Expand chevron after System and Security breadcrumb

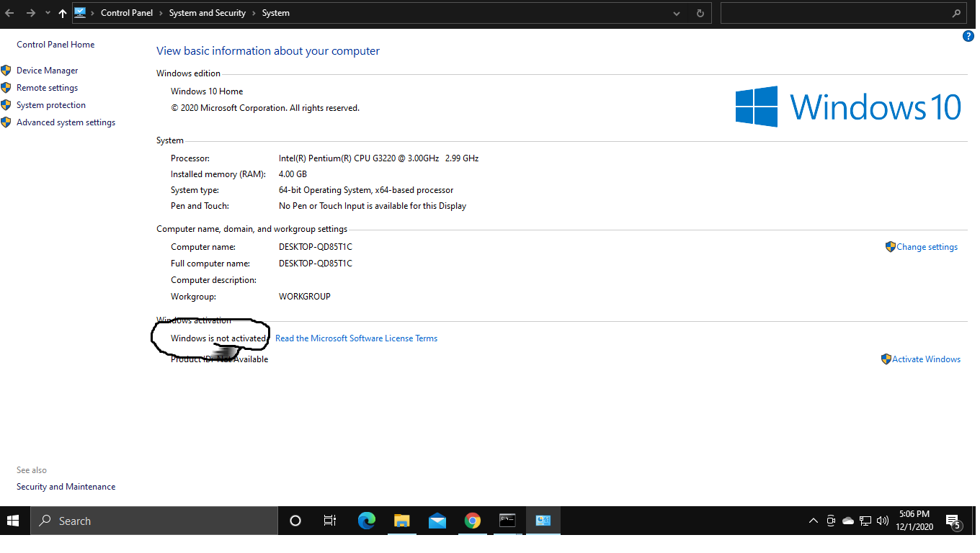pos(254,13)
